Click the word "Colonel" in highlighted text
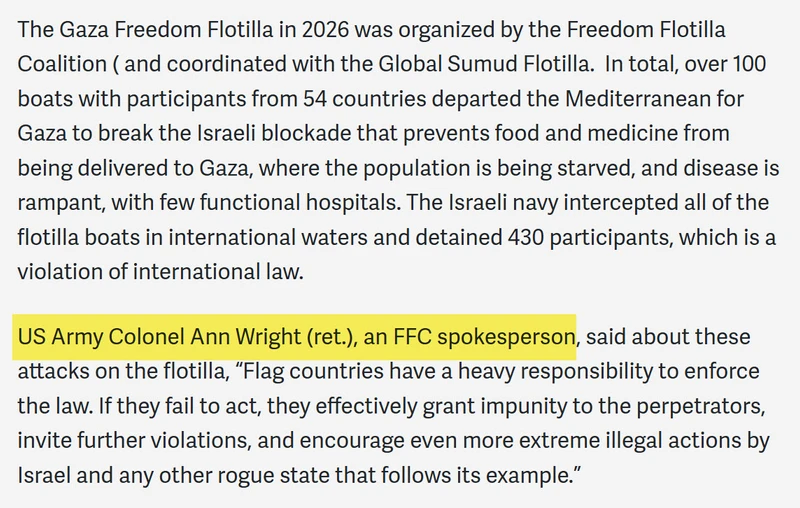This screenshot has width=800, height=508. (x=147, y=337)
